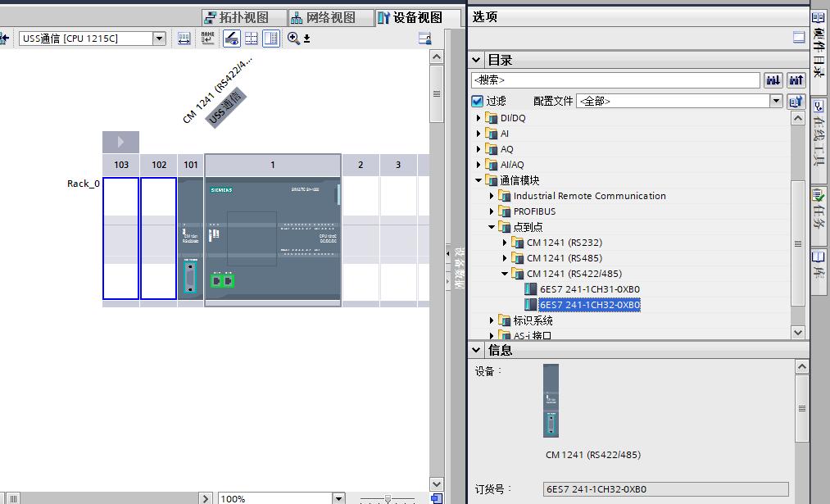
Task: Select the CM 1241 (RS232) folder
Action: point(565,243)
